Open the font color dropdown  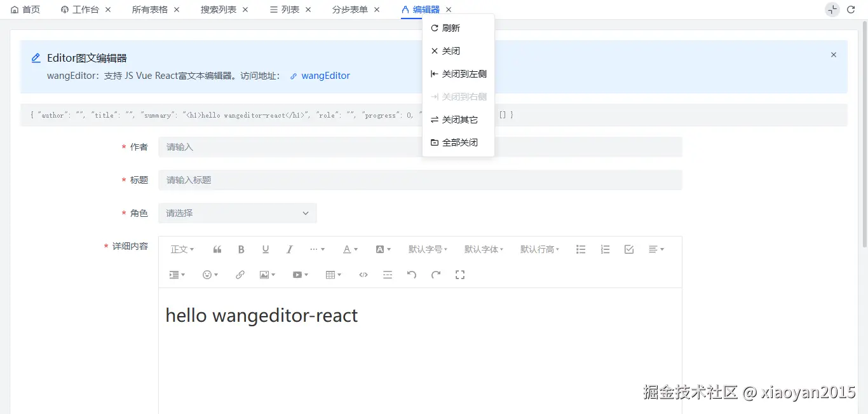click(x=351, y=249)
